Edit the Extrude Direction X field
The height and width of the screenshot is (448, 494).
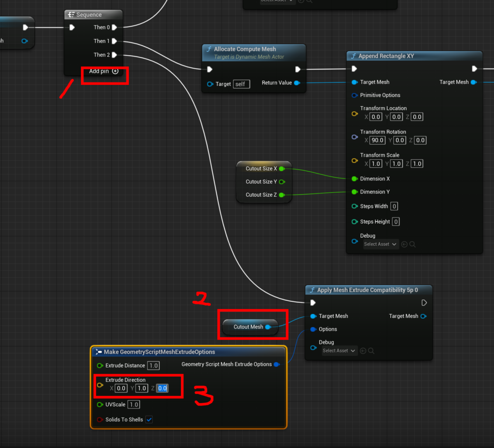click(x=121, y=388)
